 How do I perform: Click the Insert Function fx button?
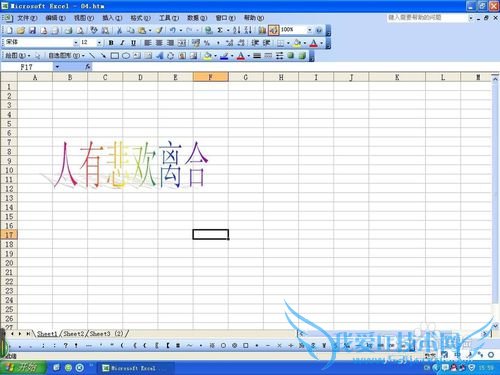coord(88,67)
